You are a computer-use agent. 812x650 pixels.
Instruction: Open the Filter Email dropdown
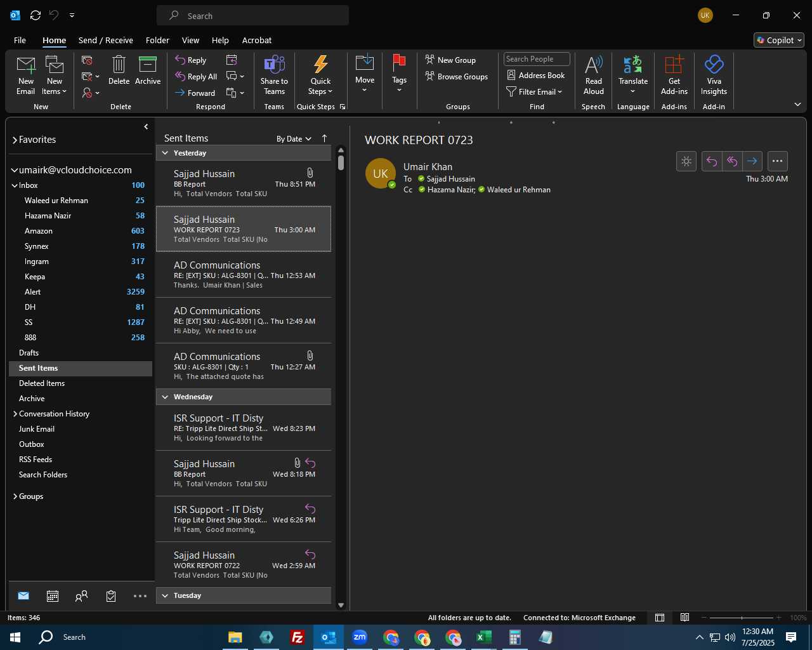pyautogui.click(x=535, y=91)
